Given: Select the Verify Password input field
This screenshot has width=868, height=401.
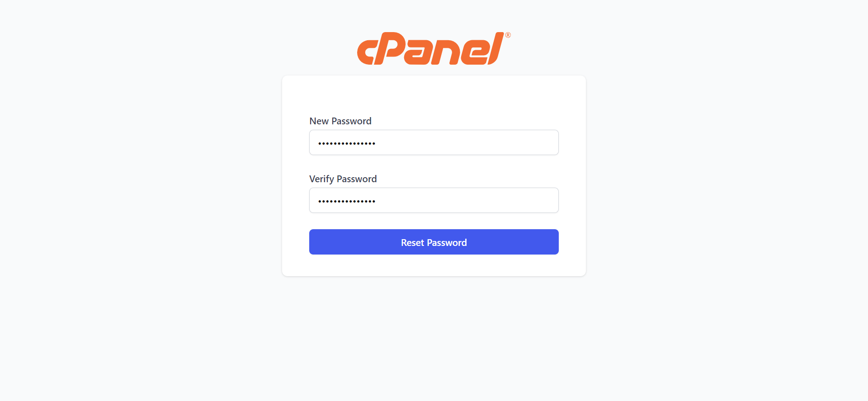Looking at the screenshot, I should 434,200.
